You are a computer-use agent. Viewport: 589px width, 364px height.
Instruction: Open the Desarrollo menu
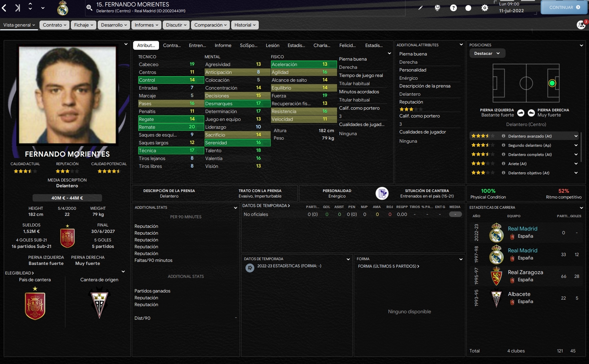click(114, 25)
